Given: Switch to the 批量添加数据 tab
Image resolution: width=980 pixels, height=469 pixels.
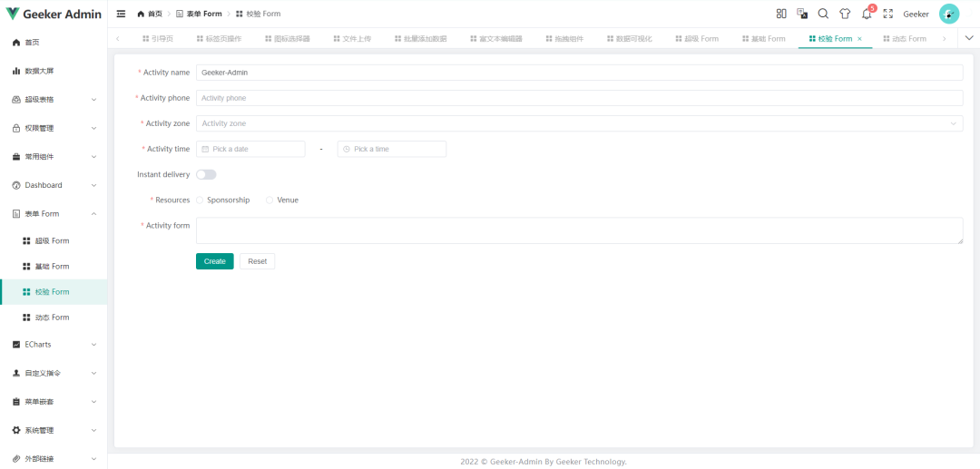Looking at the screenshot, I should click(421, 39).
